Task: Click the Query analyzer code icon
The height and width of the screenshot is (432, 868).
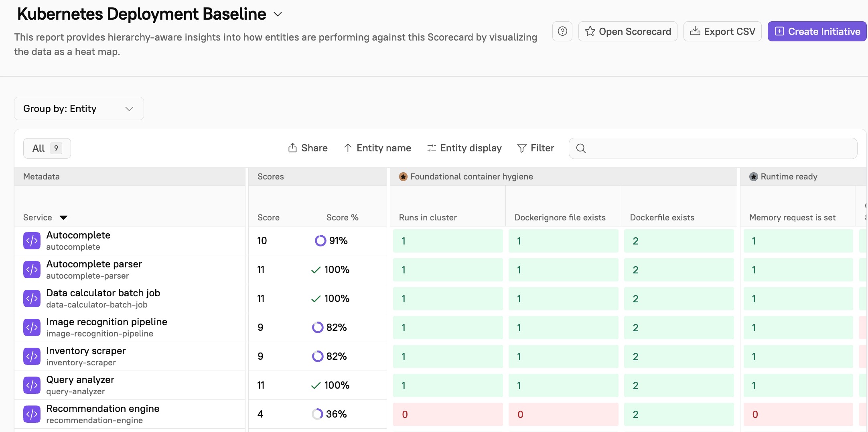Action: [32, 385]
